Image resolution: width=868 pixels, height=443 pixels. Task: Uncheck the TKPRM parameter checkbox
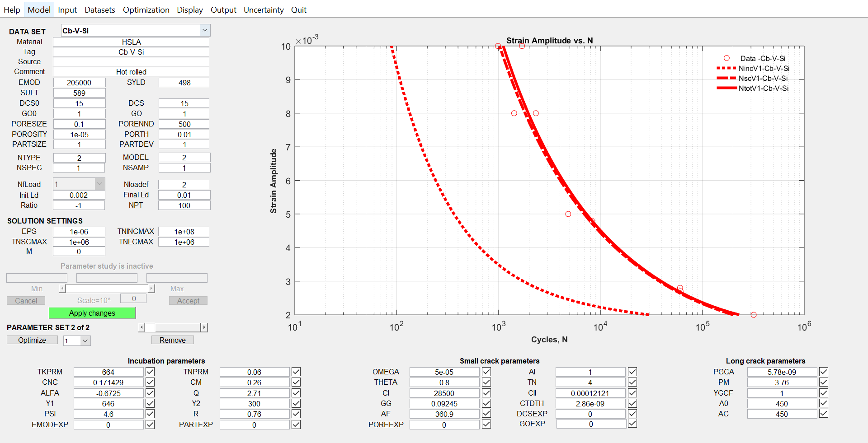[150, 372]
